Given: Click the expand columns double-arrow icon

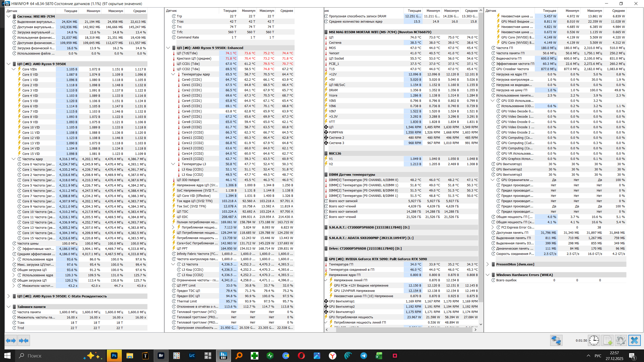Looking at the screenshot, I should (11, 341).
